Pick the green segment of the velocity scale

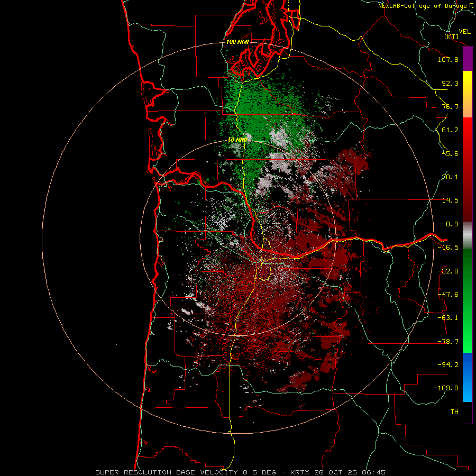[467, 300]
